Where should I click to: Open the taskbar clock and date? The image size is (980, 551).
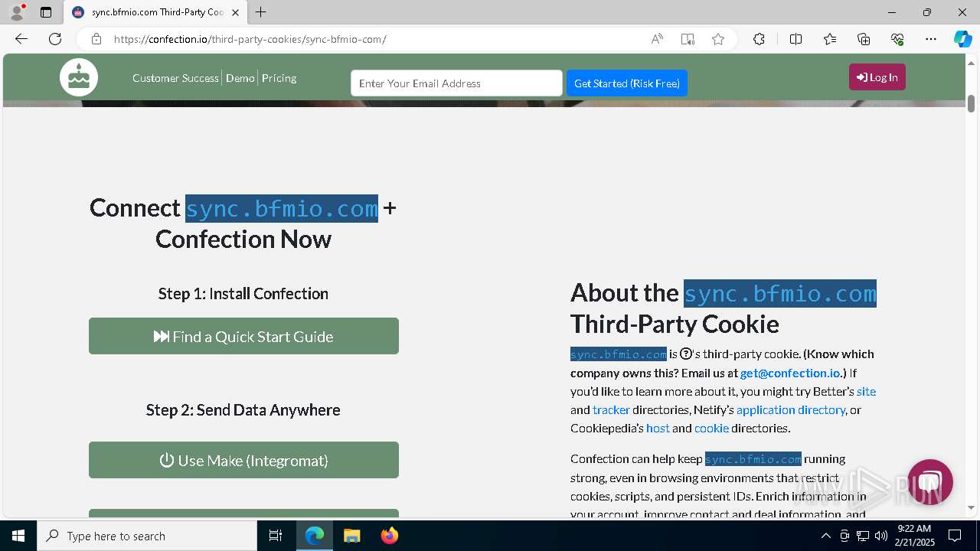pyautogui.click(x=916, y=536)
